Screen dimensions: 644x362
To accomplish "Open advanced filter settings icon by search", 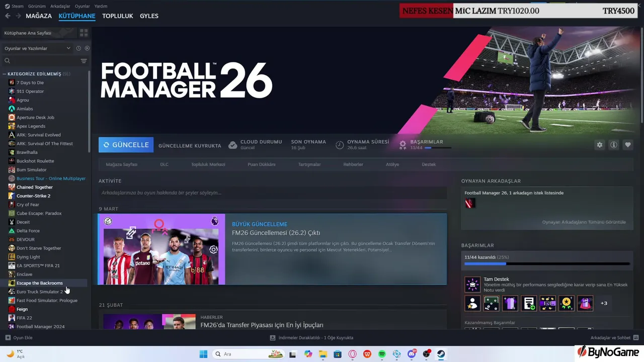I will pos(84,61).
